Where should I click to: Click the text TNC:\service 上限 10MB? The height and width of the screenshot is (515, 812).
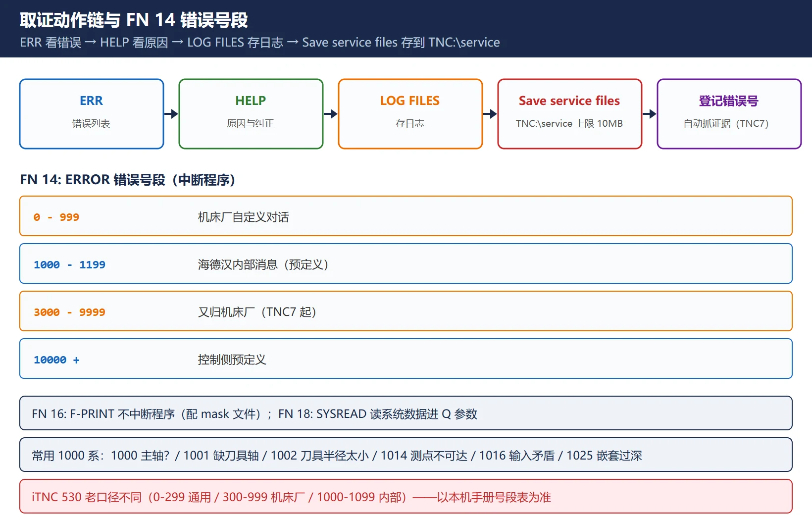(569, 123)
